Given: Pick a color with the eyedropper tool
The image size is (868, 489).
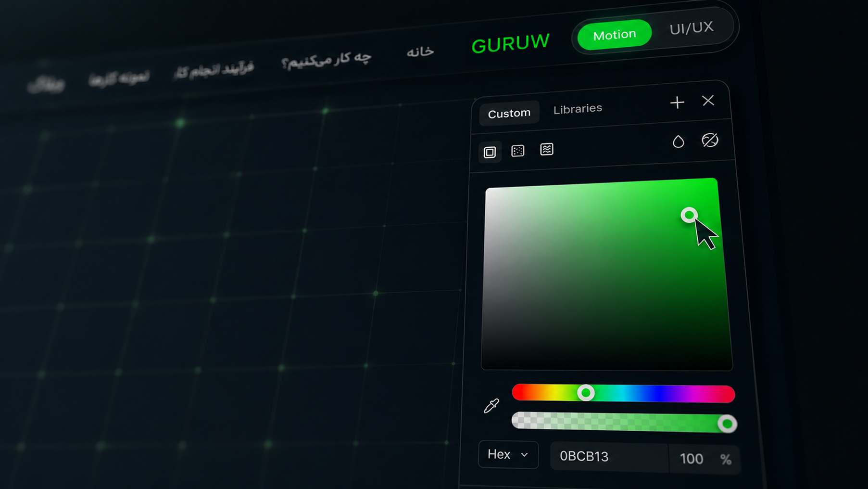Looking at the screenshot, I should coord(491,406).
